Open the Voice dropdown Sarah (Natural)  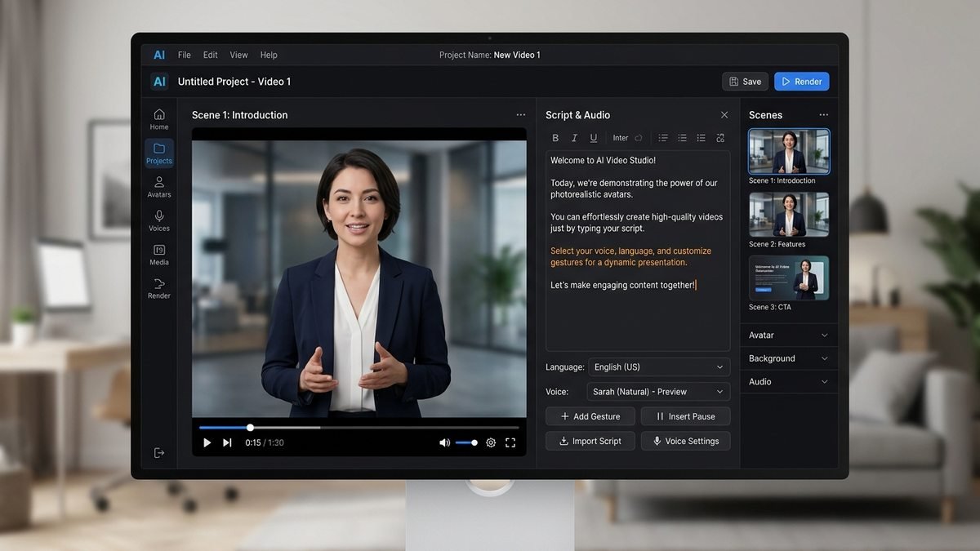point(659,392)
